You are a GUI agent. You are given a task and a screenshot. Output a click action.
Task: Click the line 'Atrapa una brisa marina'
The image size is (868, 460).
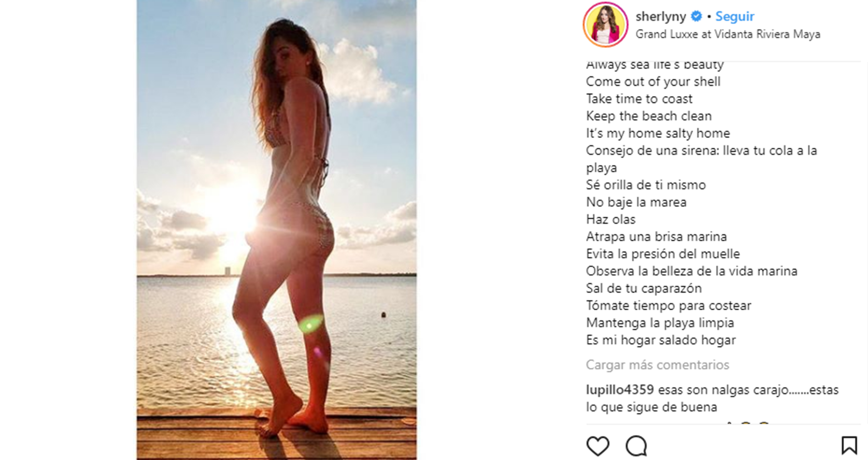click(x=656, y=237)
